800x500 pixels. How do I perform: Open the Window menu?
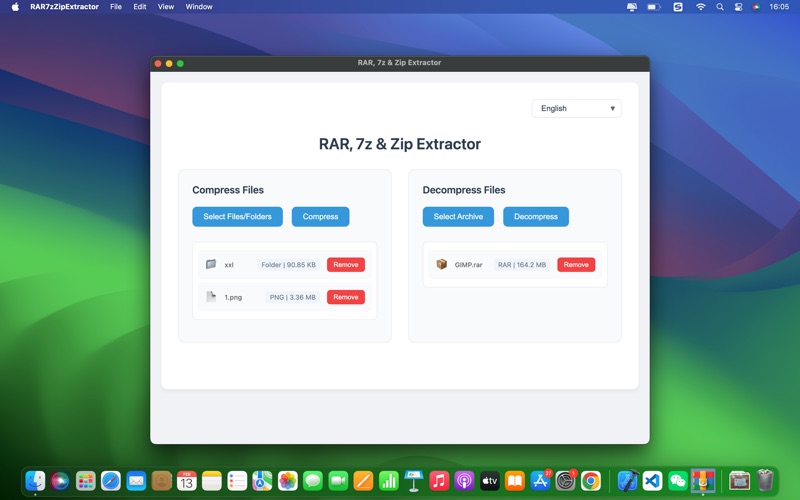pos(199,7)
